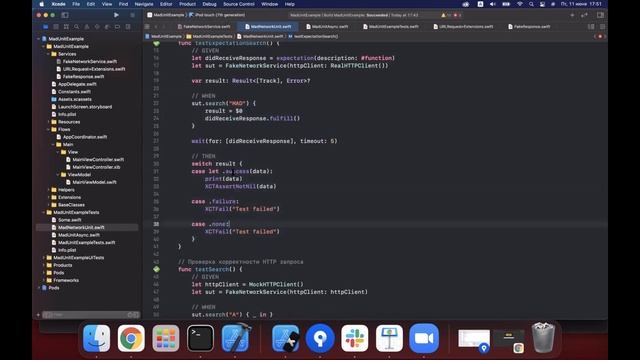
Task: Click line number 38 in the gutter
Action: [156, 224]
